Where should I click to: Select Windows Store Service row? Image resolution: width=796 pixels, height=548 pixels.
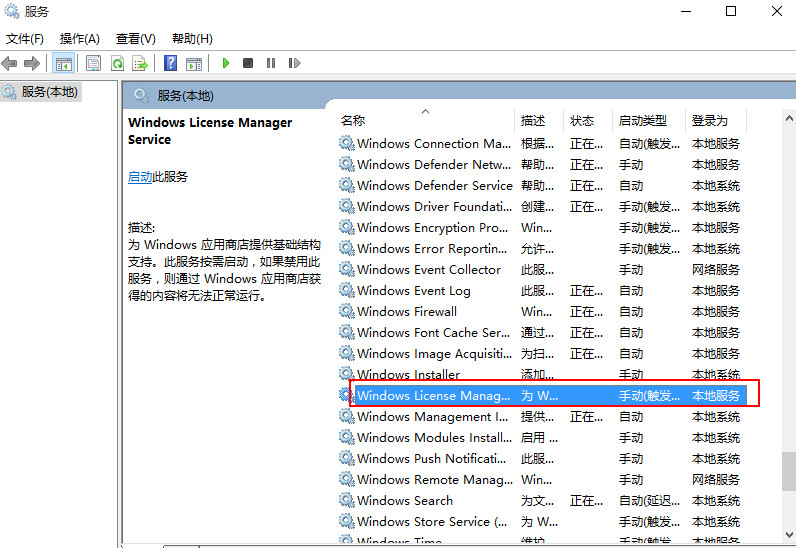pyautogui.click(x=542, y=522)
